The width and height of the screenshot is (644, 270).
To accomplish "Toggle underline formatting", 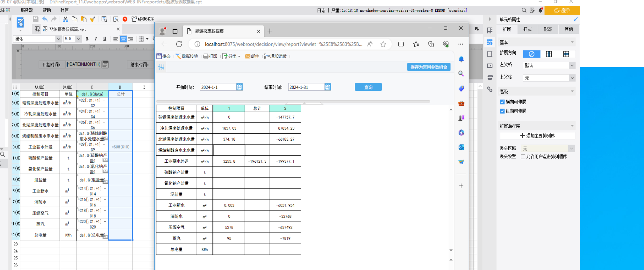I will [105, 39].
